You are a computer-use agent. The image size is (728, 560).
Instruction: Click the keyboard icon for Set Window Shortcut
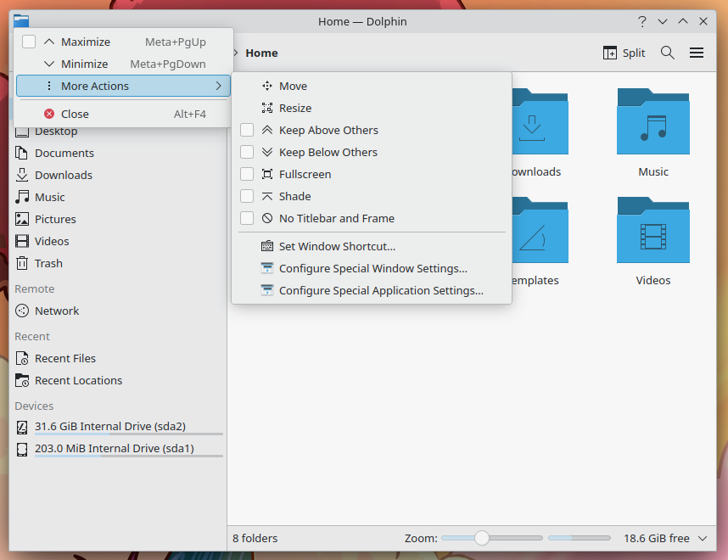pos(267,246)
